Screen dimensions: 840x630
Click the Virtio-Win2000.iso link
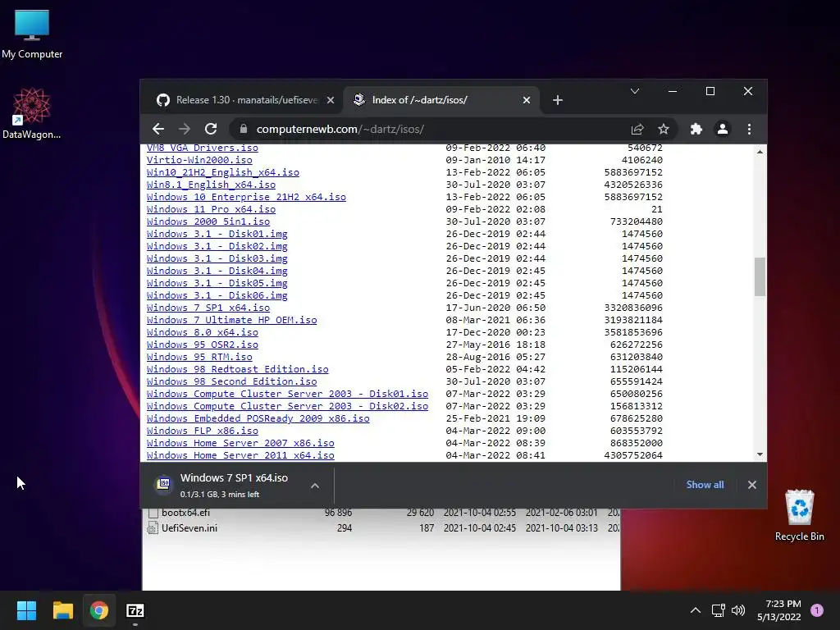tap(199, 160)
